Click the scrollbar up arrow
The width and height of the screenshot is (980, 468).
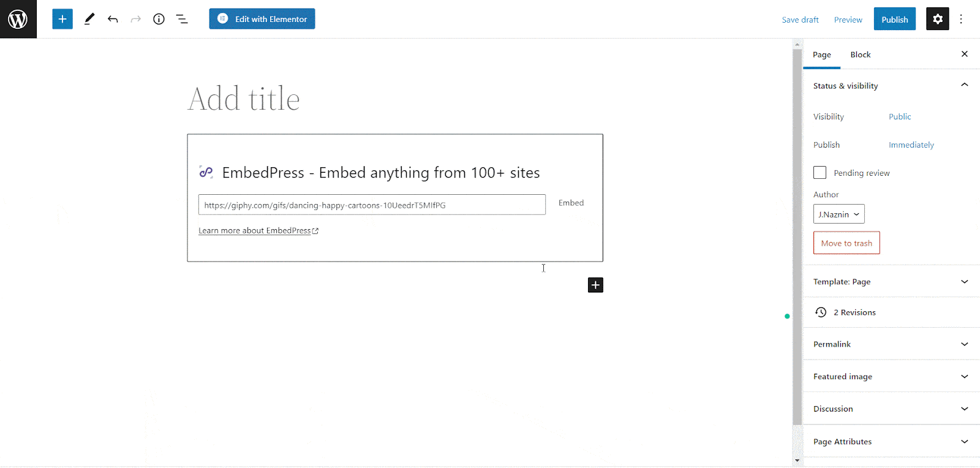[797, 45]
